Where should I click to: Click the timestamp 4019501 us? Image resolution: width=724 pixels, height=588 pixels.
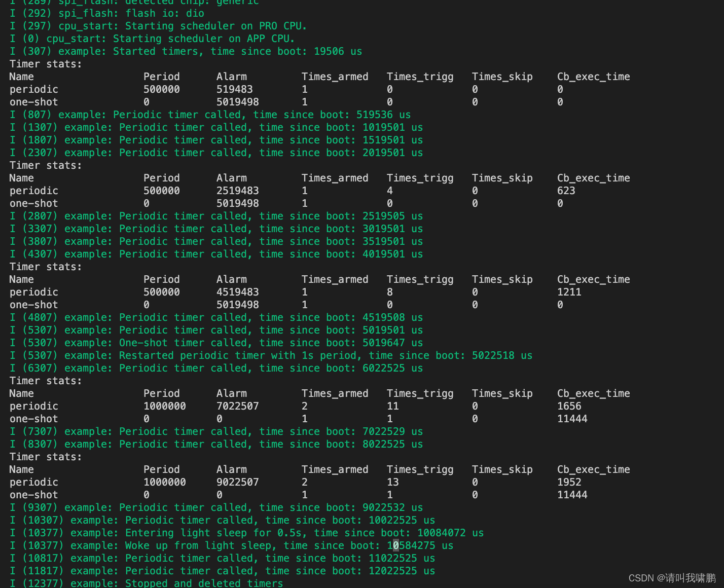(x=393, y=254)
